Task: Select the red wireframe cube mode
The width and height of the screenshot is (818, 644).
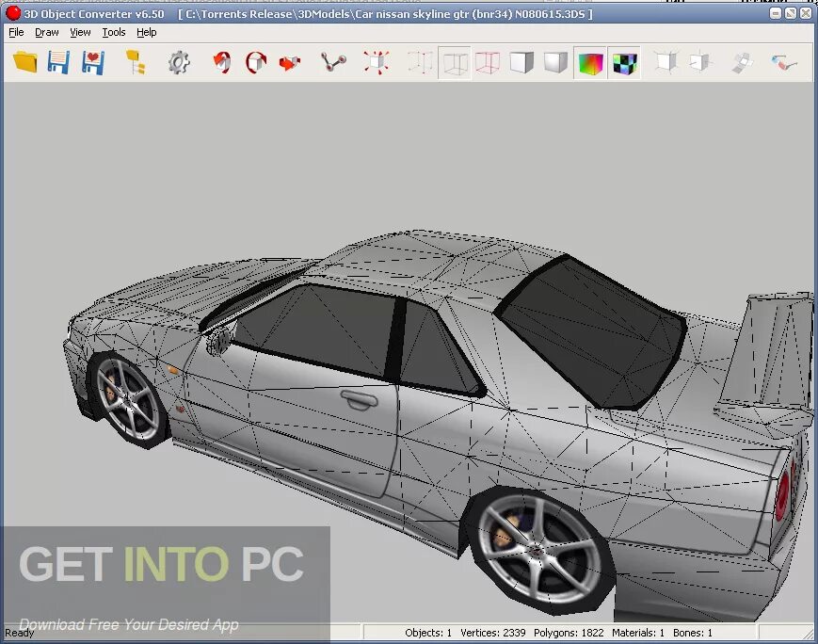Action: (x=488, y=62)
